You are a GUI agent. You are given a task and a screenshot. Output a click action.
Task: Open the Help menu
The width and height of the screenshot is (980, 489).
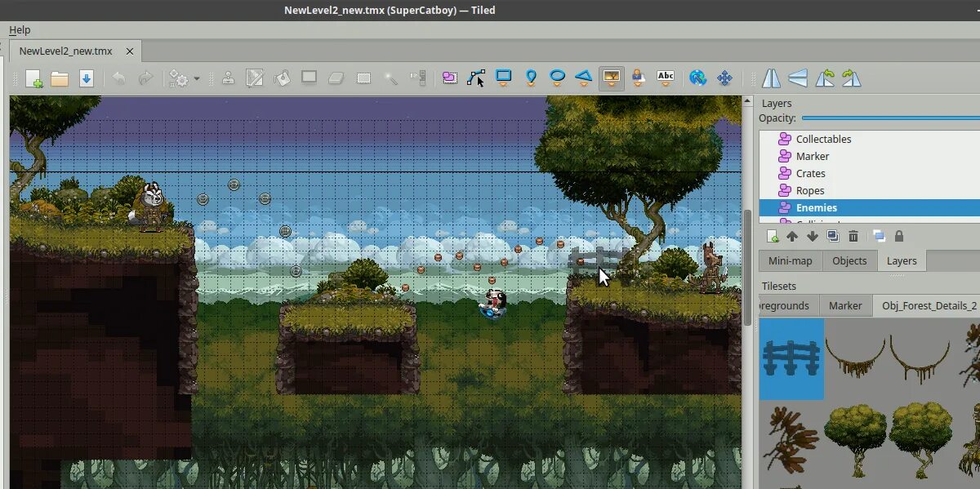coord(20,29)
